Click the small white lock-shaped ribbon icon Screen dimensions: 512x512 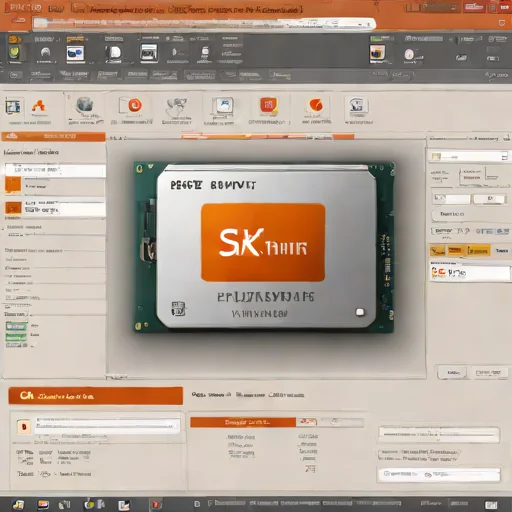tap(205, 52)
